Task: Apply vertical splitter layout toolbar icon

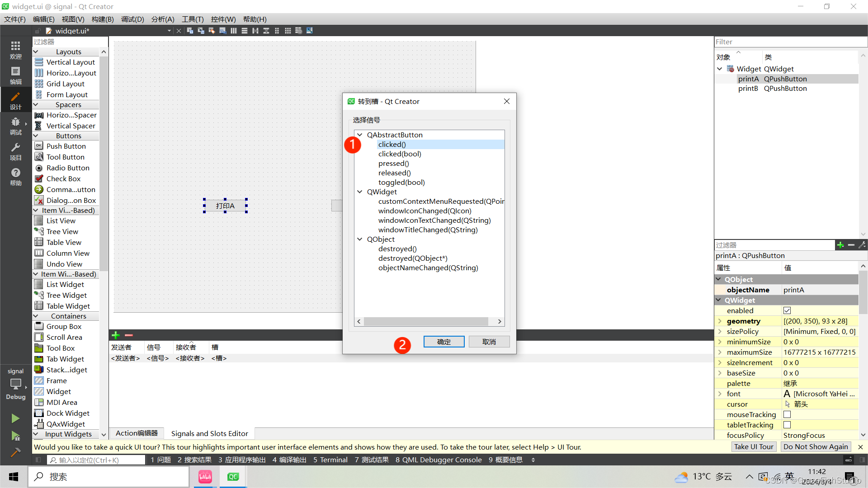Action: pyautogui.click(x=266, y=31)
